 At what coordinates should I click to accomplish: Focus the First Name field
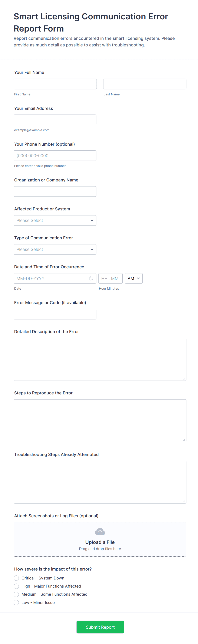pyautogui.click(x=55, y=84)
